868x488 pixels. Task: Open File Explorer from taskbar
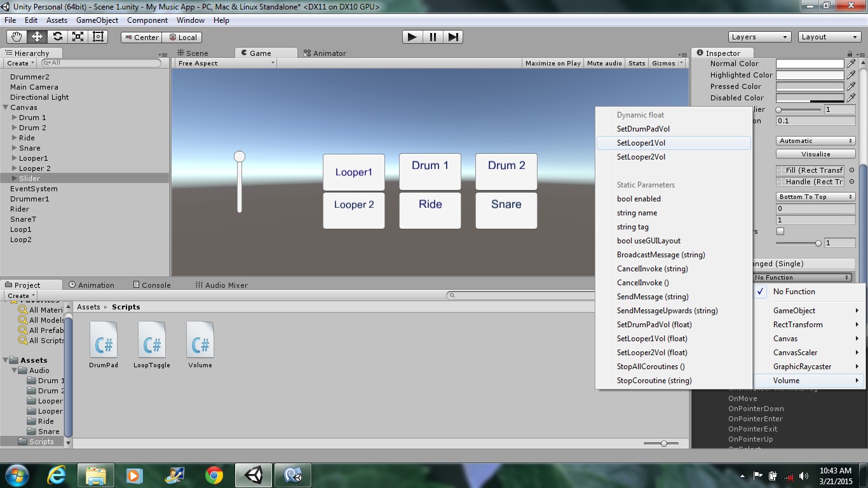[96, 475]
